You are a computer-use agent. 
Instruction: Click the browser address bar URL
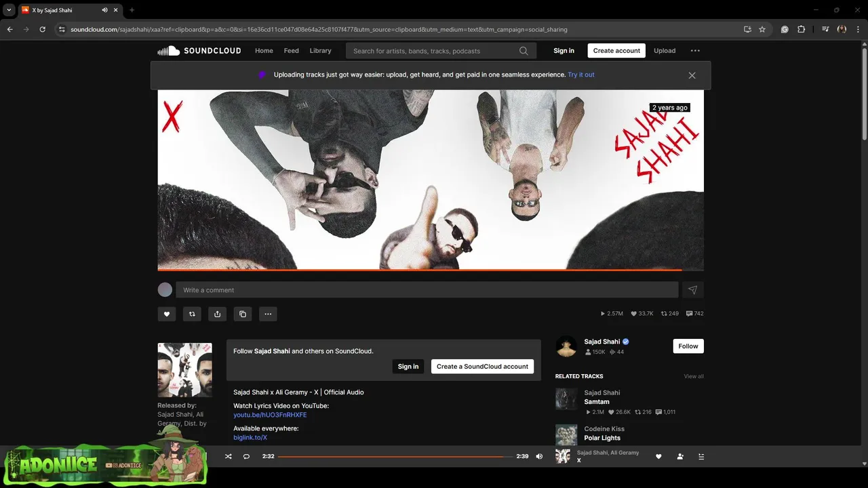(x=319, y=30)
